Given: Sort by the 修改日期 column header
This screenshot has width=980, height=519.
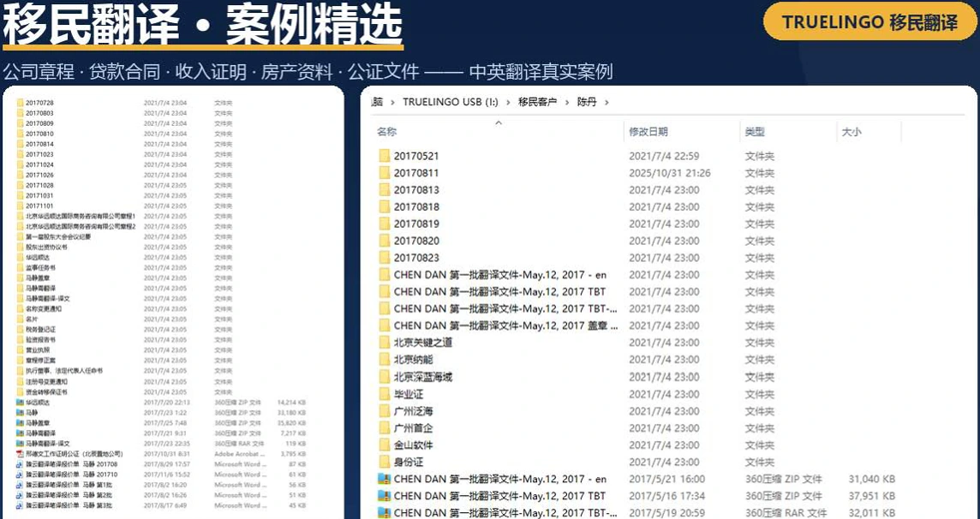Looking at the screenshot, I should point(648,132).
